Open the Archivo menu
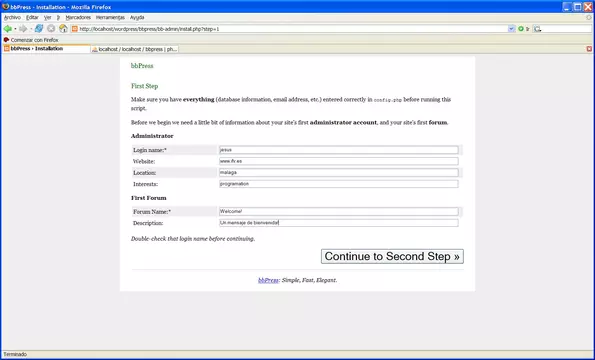Screen dimensions: 595x360 coord(12,17)
